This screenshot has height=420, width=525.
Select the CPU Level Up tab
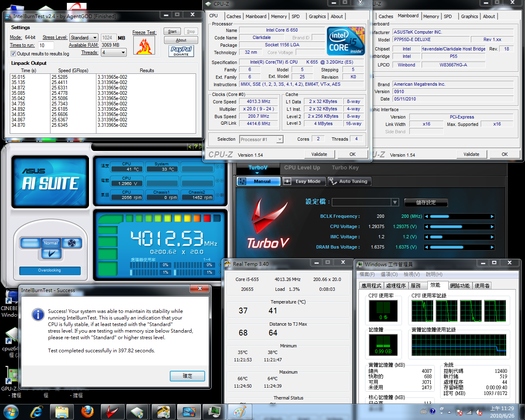click(x=302, y=167)
